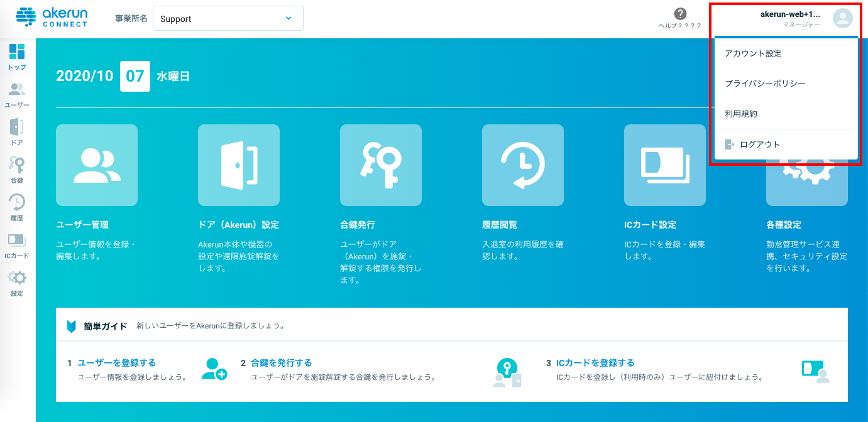This screenshot has height=422, width=868.
Task: Open the ユーザー sidebar icon
Action: [x=17, y=90]
